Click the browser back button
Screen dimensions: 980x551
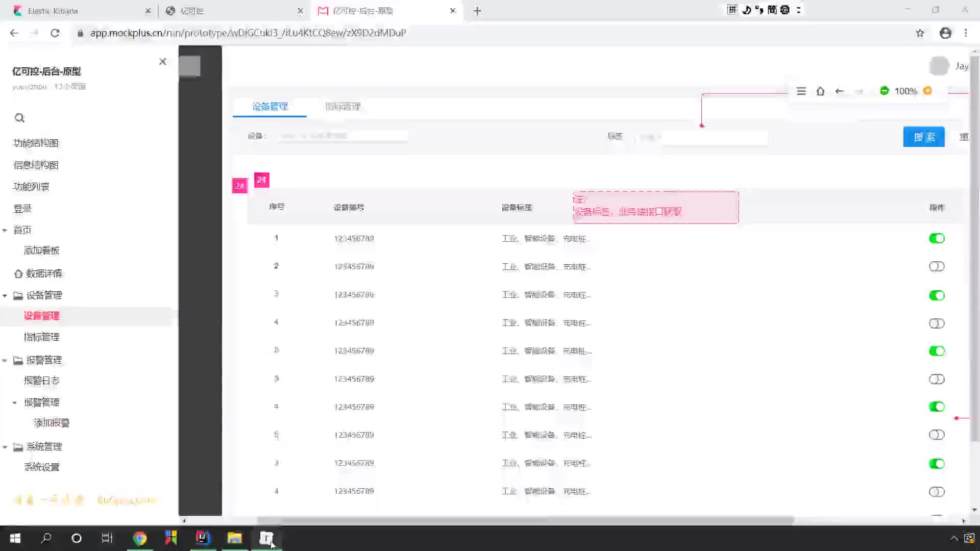[x=14, y=33]
